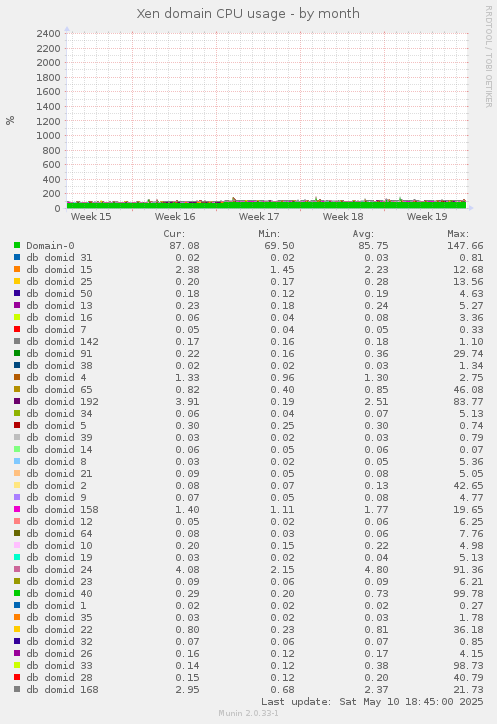This screenshot has width=497, height=724.
Task: Select the db domid 12 legend label
Action: 59,522
